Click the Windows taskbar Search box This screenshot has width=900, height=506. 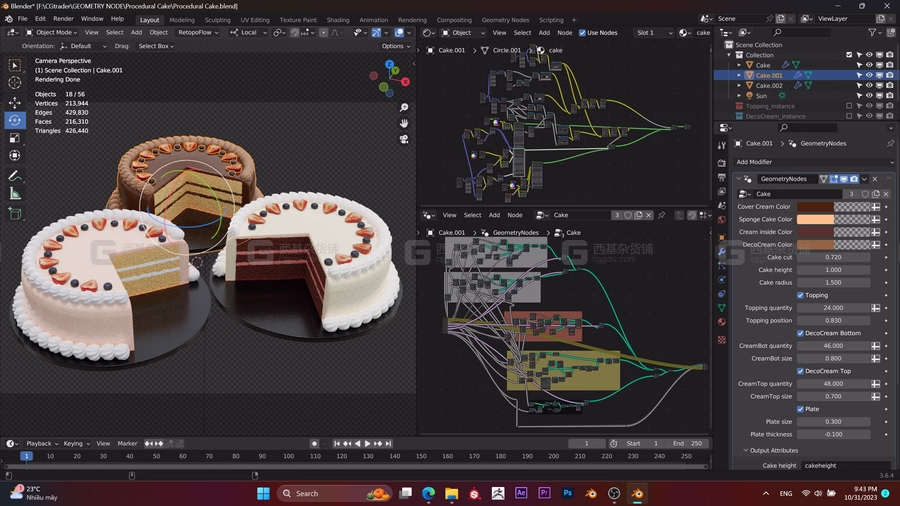point(335,493)
